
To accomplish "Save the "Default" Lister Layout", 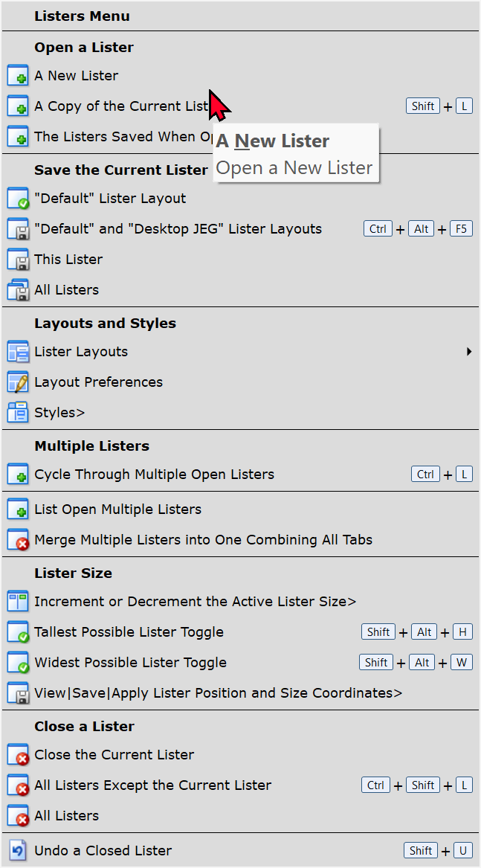I will pyautogui.click(x=110, y=199).
